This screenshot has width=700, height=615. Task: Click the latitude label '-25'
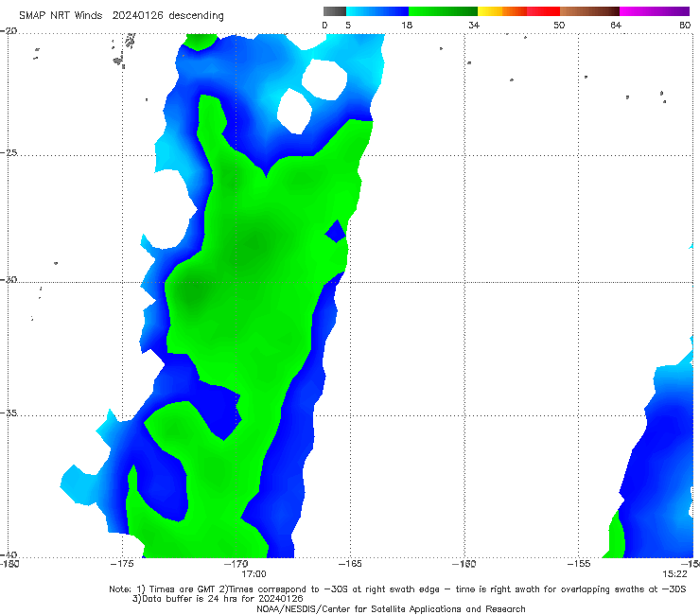coord(9,152)
